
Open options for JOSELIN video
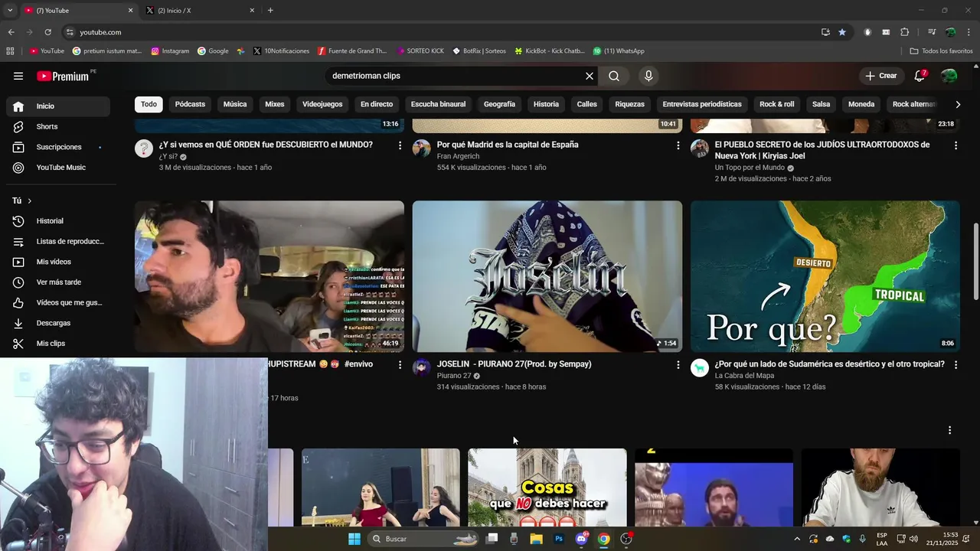click(678, 365)
